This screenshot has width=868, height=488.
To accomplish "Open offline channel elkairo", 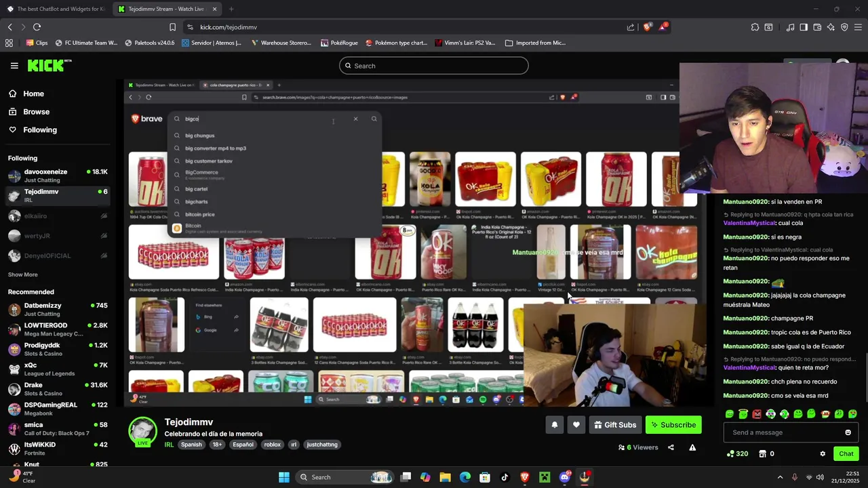I will [58, 216].
